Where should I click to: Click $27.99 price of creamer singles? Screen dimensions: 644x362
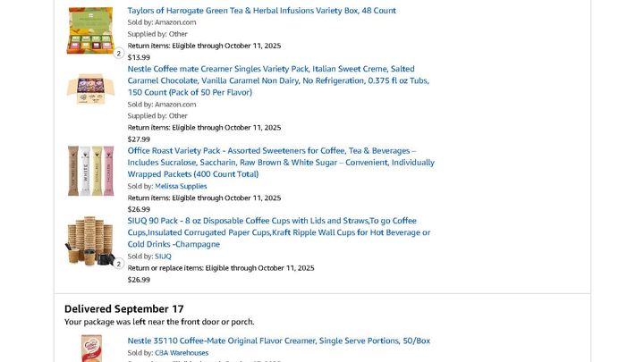click(x=139, y=139)
